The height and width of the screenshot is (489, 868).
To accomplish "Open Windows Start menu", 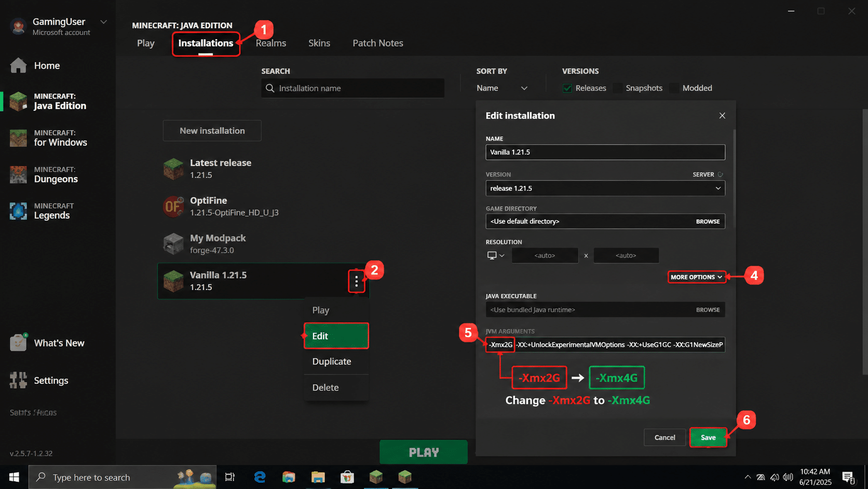I will pyautogui.click(x=14, y=477).
